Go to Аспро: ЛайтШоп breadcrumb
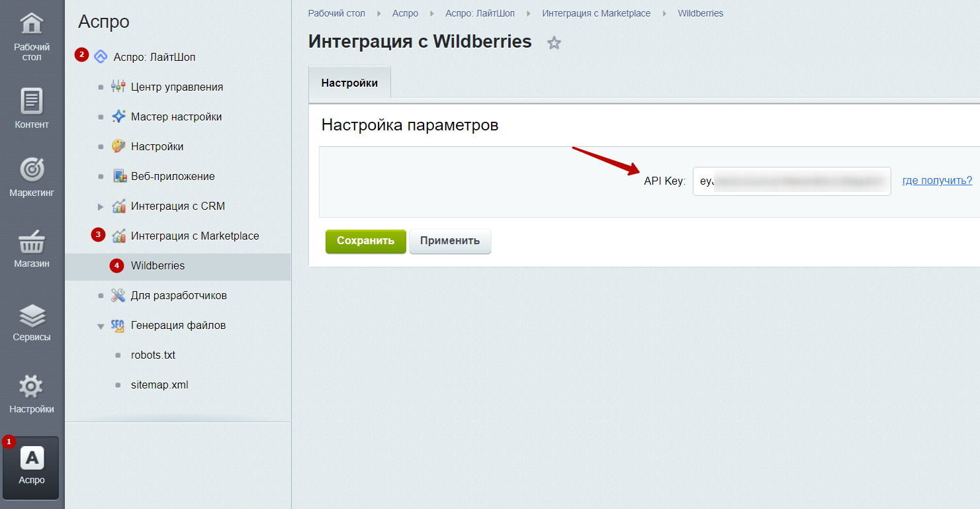The height and width of the screenshot is (509, 980). tap(480, 13)
